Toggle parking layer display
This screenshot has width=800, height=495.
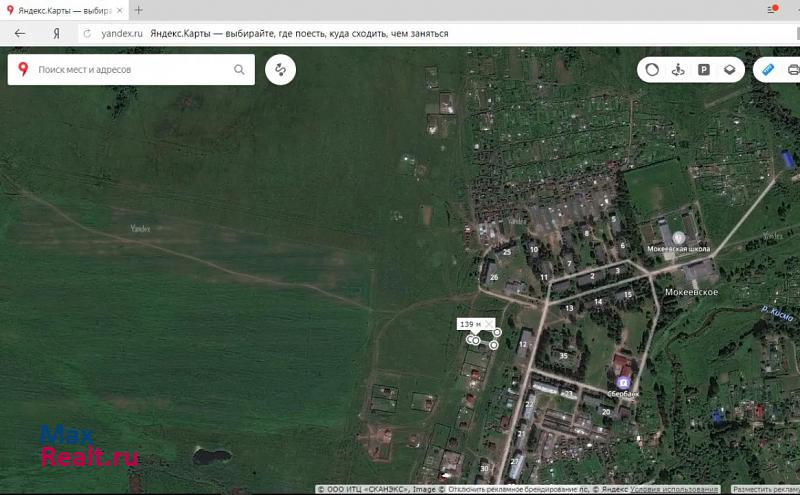(x=704, y=70)
